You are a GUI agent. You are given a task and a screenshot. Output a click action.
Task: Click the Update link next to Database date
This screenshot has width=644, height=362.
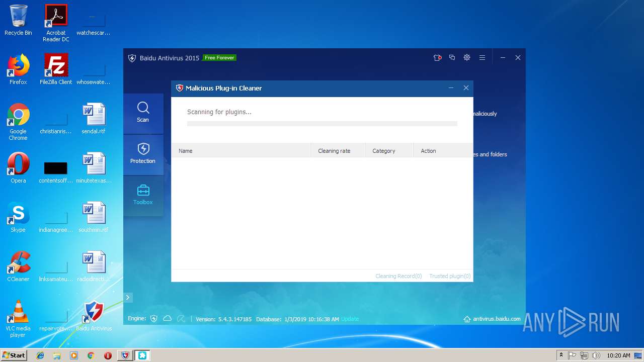[x=350, y=319]
